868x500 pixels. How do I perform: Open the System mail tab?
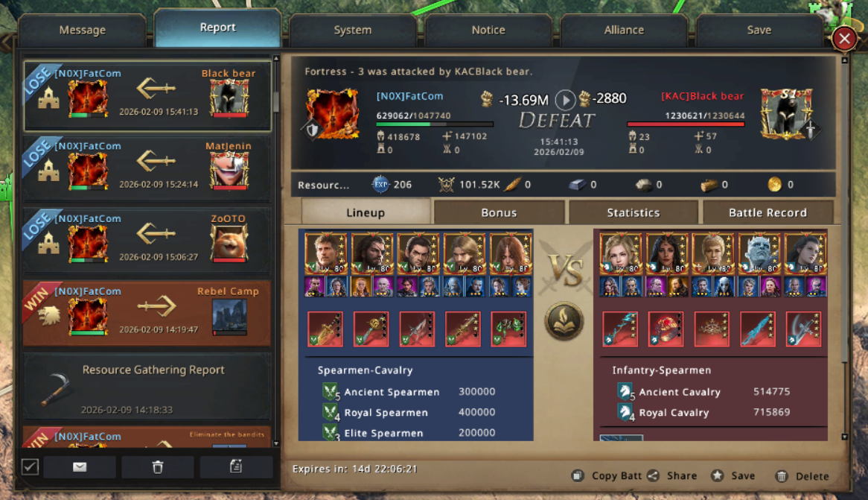[353, 30]
